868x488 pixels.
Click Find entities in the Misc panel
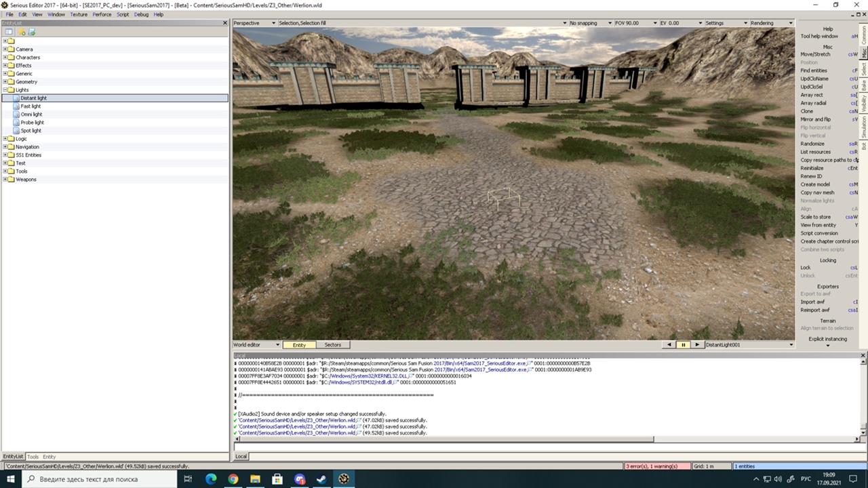tap(814, 70)
